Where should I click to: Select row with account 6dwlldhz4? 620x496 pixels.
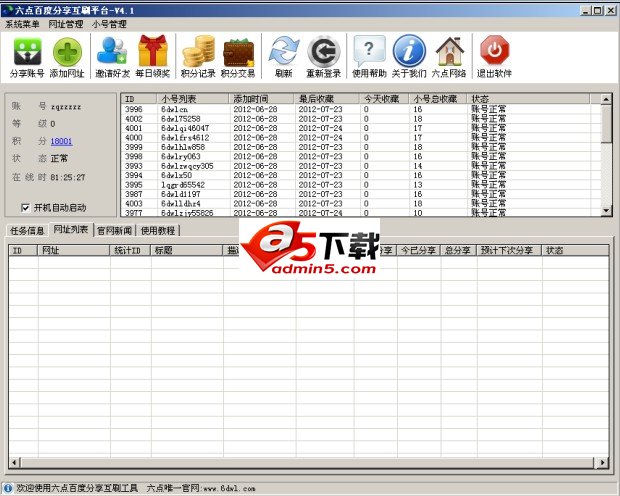361,204
